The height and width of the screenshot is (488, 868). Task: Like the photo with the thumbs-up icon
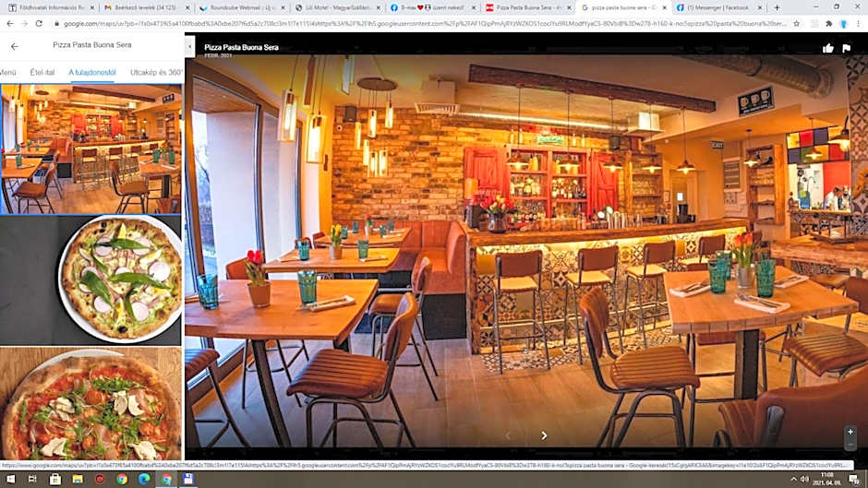pyautogui.click(x=828, y=48)
